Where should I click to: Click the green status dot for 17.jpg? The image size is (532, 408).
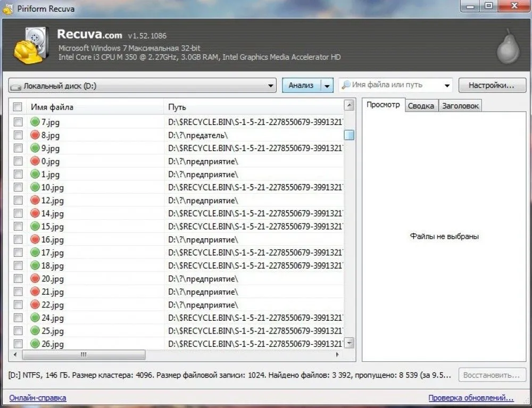[35, 252]
